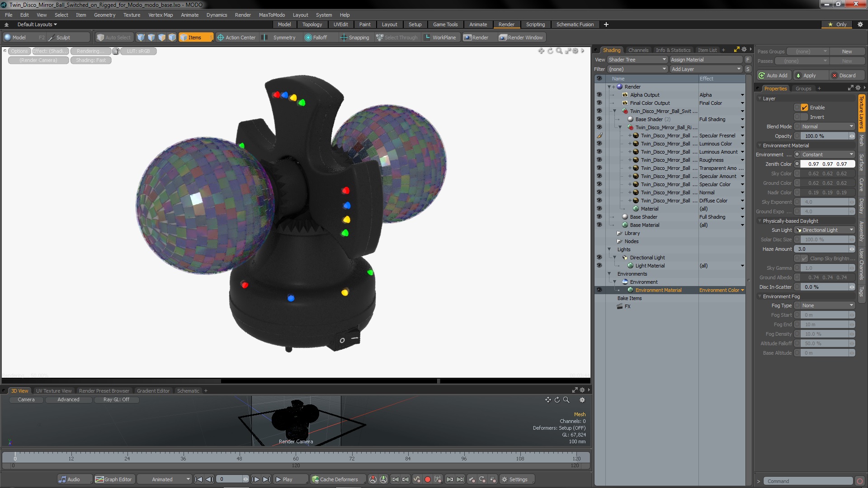Step to next frame
Viewport: 868px width, 488px height.
tap(255, 479)
